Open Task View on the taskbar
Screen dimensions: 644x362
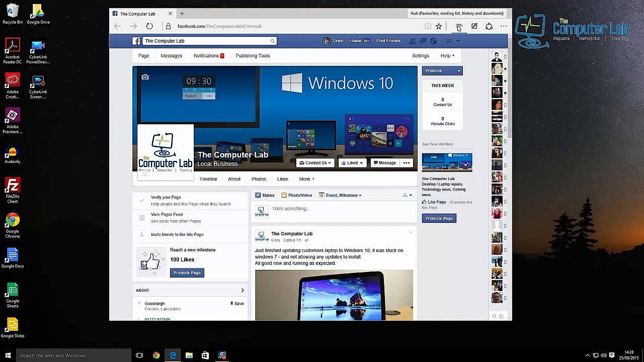139,355
